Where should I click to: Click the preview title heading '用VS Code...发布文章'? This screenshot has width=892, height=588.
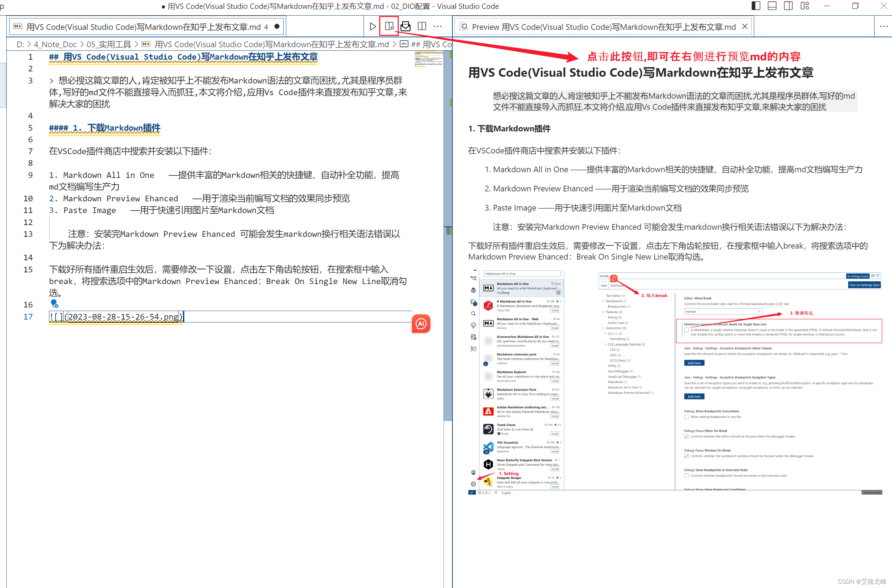coord(640,72)
